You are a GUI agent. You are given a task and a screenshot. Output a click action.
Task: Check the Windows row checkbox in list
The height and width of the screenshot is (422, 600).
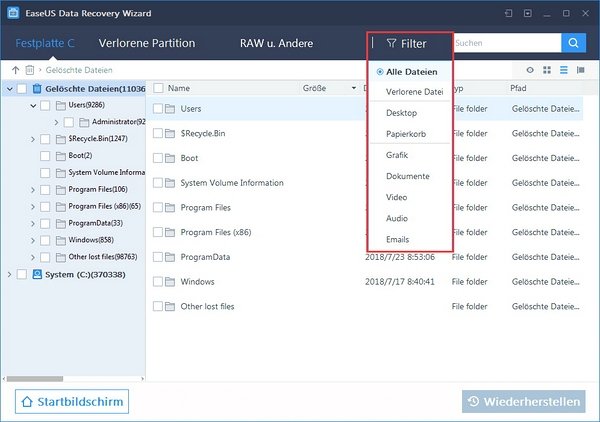click(158, 282)
